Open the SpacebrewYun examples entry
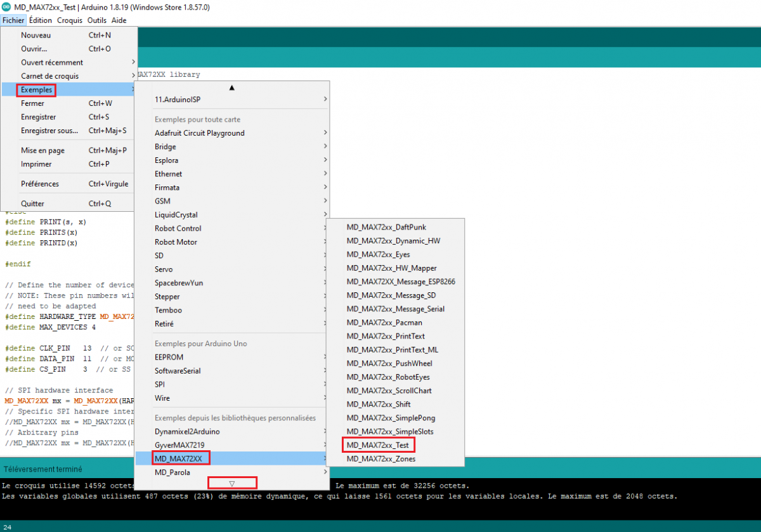The width and height of the screenshot is (761, 532). [x=231, y=283]
